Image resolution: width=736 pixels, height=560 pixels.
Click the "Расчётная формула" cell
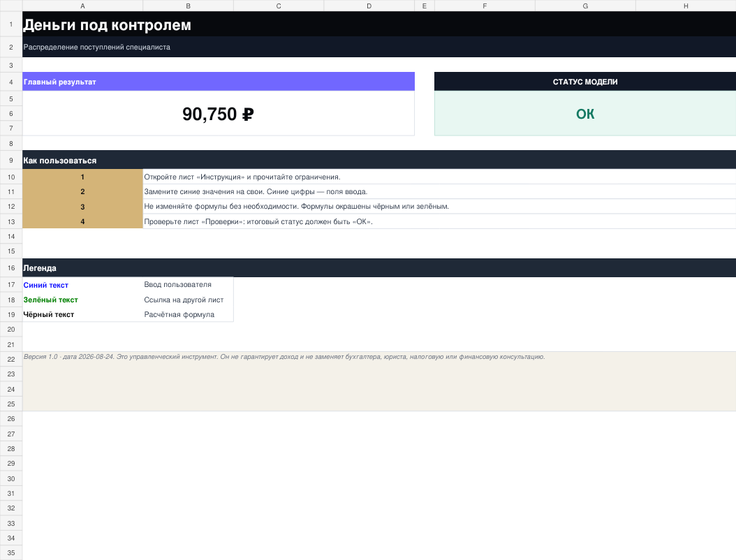(189, 314)
